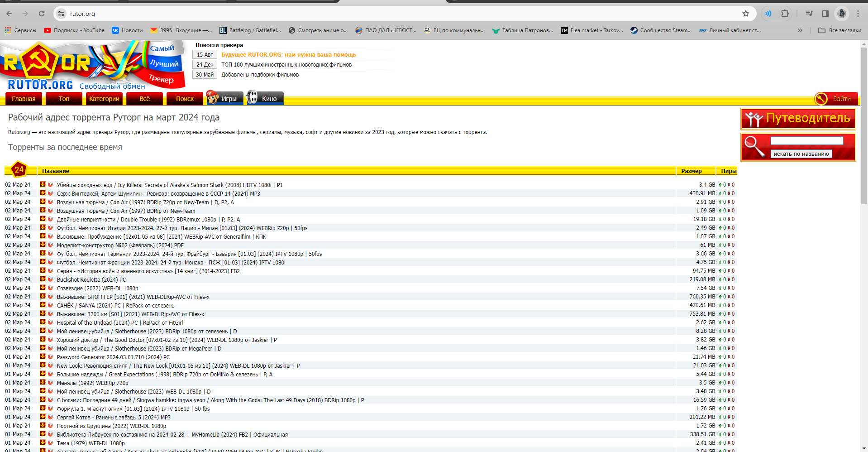Open the Chrome profile avatar
The width and height of the screenshot is (868, 452).
[x=842, y=14]
